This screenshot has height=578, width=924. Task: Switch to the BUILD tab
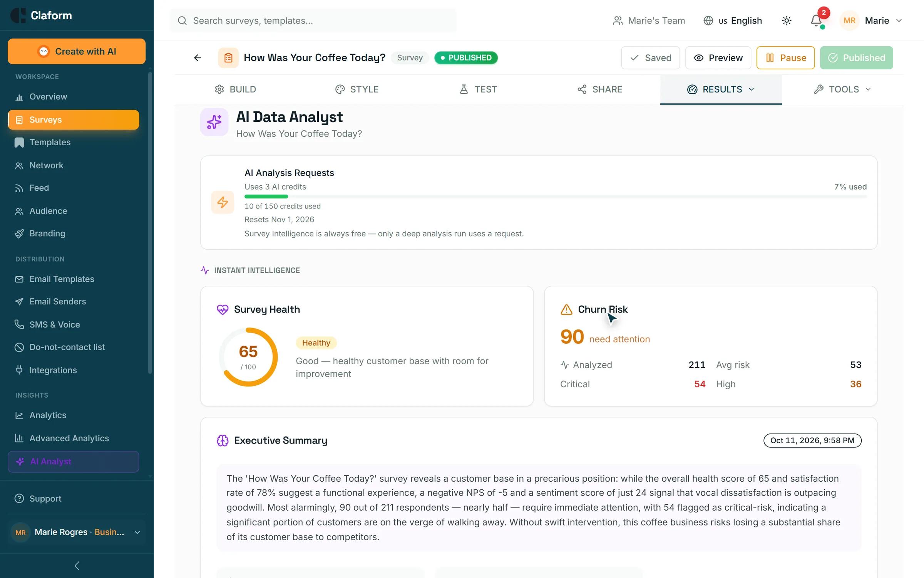[x=235, y=89]
